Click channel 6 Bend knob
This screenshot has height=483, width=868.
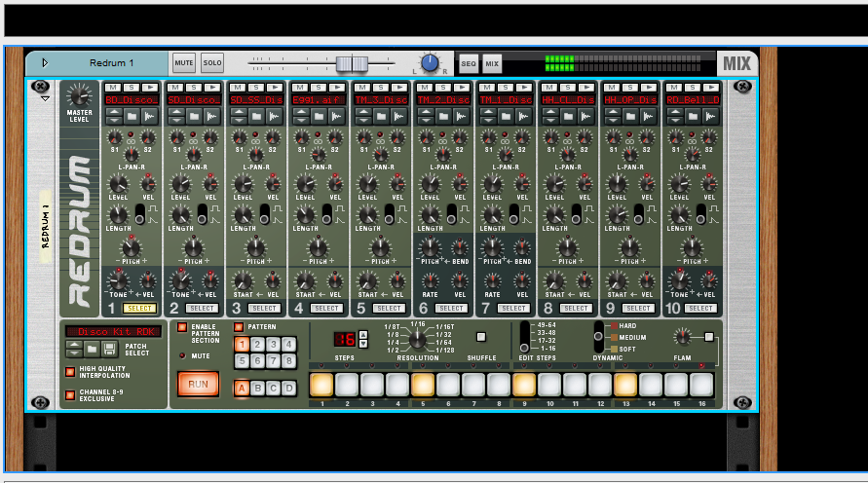point(460,248)
